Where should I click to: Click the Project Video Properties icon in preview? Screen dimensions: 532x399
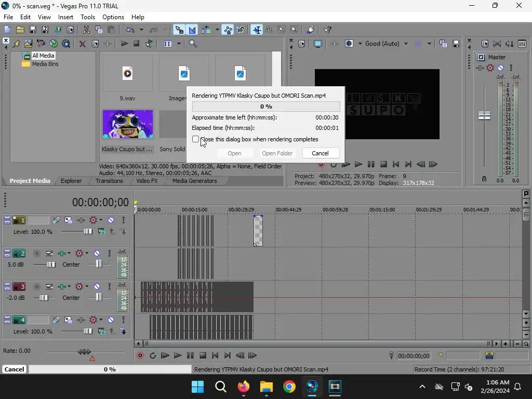point(302,44)
